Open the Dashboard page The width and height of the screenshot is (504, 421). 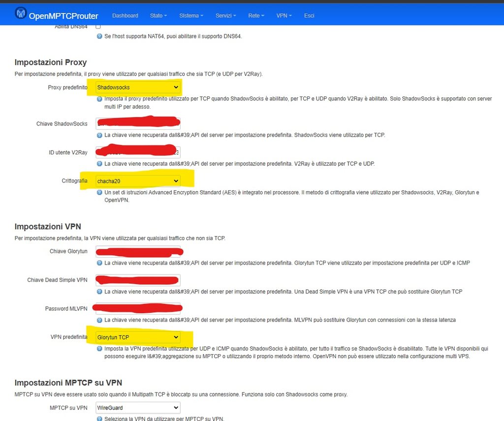click(x=125, y=15)
